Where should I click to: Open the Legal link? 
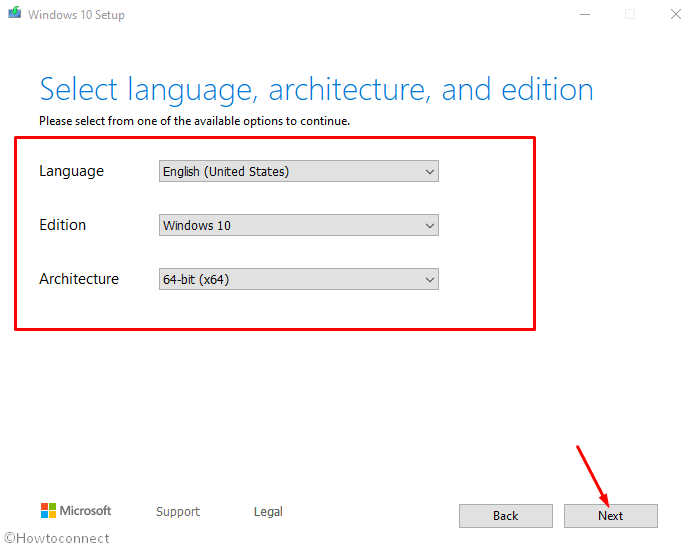tap(268, 512)
